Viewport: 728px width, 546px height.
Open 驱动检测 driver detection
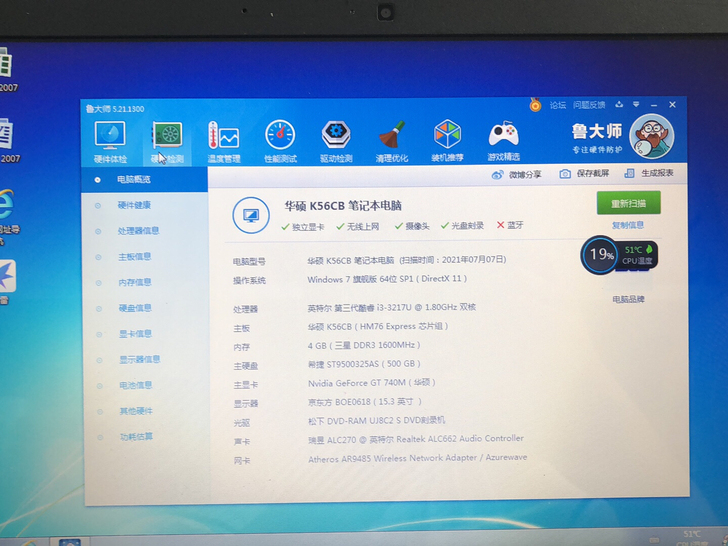point(336,142)
